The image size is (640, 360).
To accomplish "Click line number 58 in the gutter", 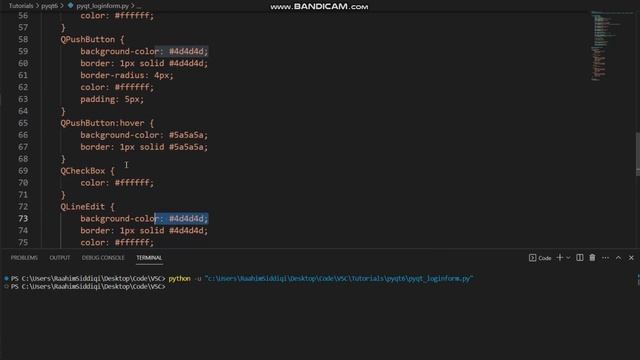I will tap(23, 39).
